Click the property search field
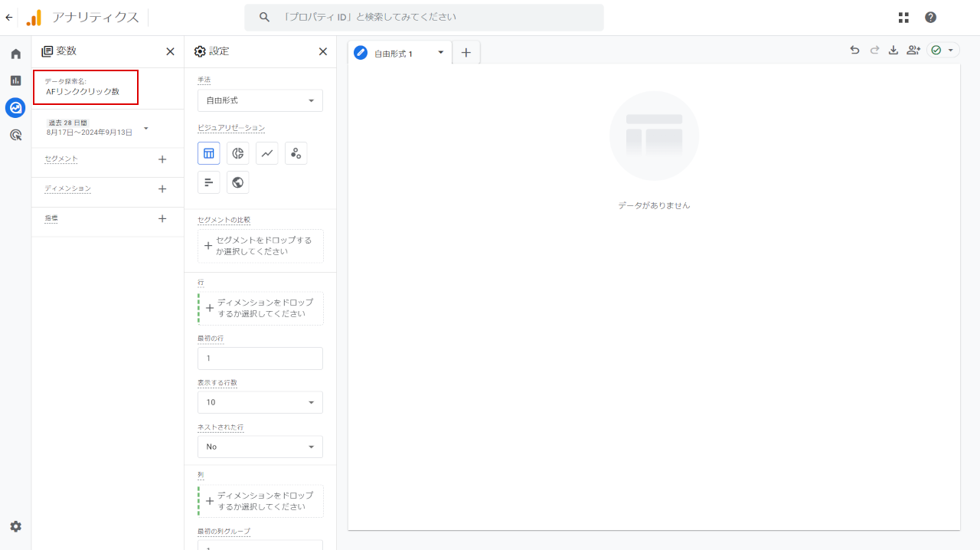The width and height of the screenshot is (980, 550). 423,17
